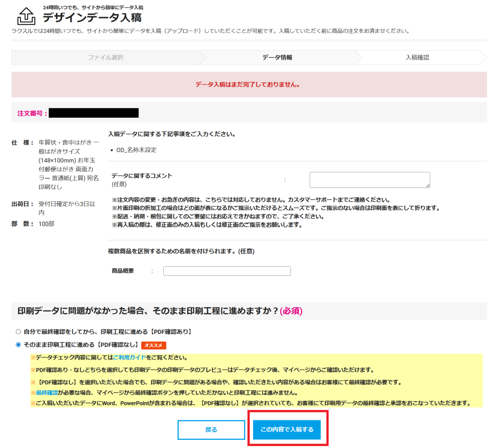Click into the 商品概要 input field
This screenshot has height=448, width=489.
pyautogui.click(x=227, y=271)
